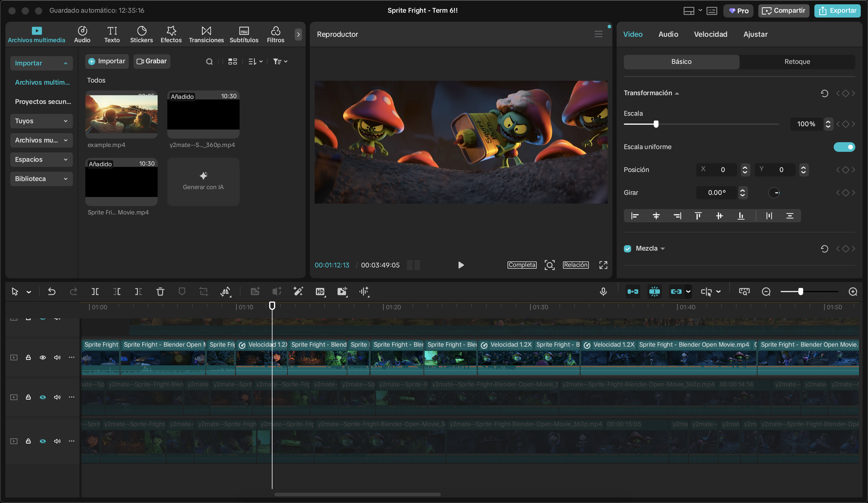
Task: Click the fullscreen player icon
Action: point(603,265)
